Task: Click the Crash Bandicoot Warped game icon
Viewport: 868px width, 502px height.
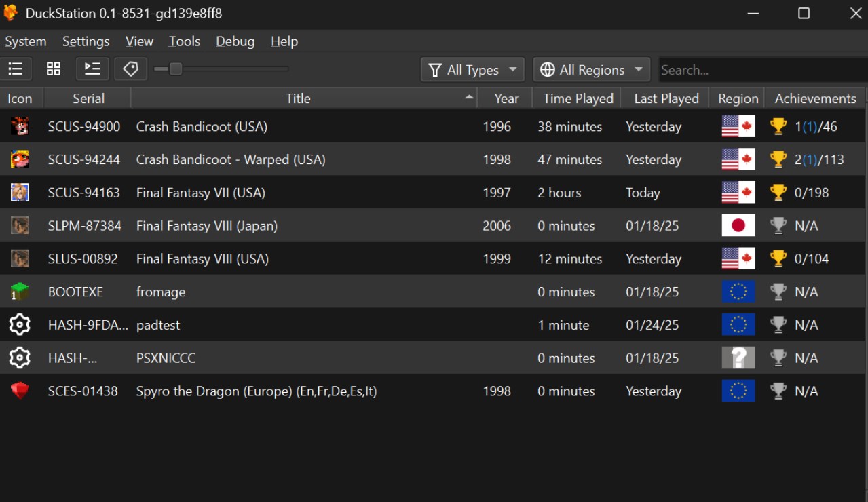Action: point(20,159)
